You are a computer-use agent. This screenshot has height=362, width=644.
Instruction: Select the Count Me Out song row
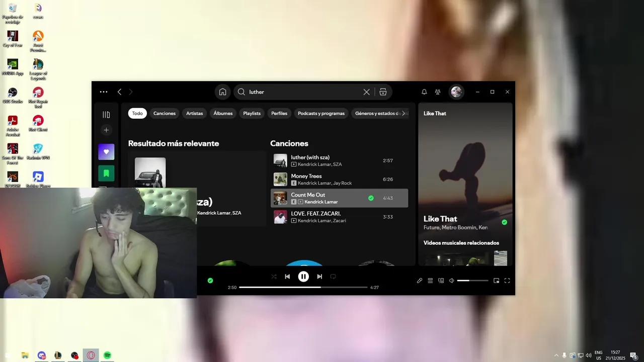point(340,198)
